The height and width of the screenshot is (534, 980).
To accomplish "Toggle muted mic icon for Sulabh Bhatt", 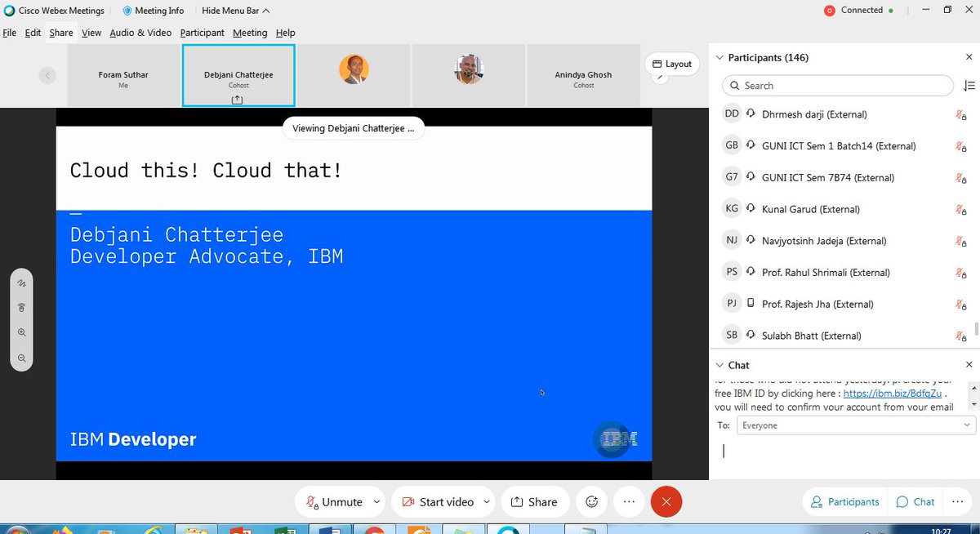I will click(961, 336).
